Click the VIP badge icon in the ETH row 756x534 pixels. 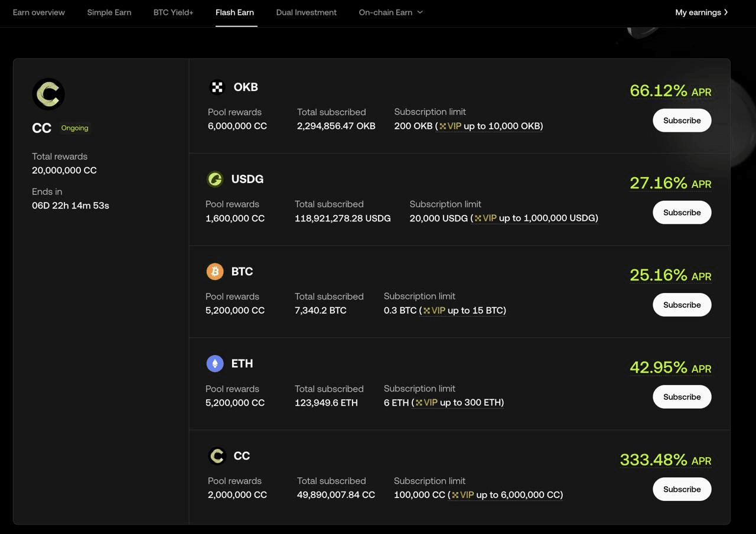[x=421, y=402]
